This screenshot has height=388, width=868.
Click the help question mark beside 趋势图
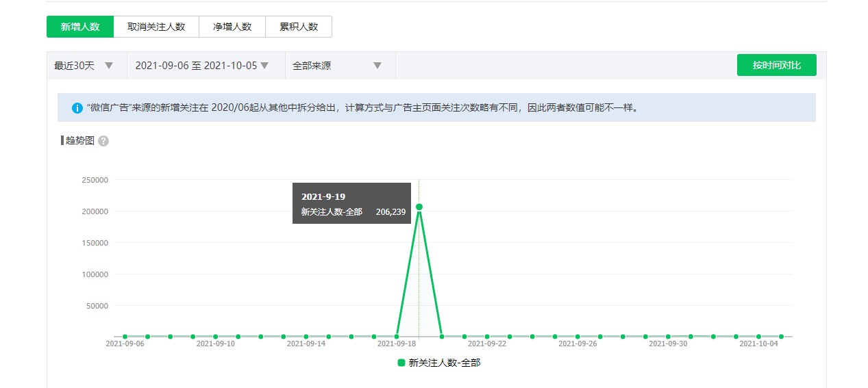point(103,141)
